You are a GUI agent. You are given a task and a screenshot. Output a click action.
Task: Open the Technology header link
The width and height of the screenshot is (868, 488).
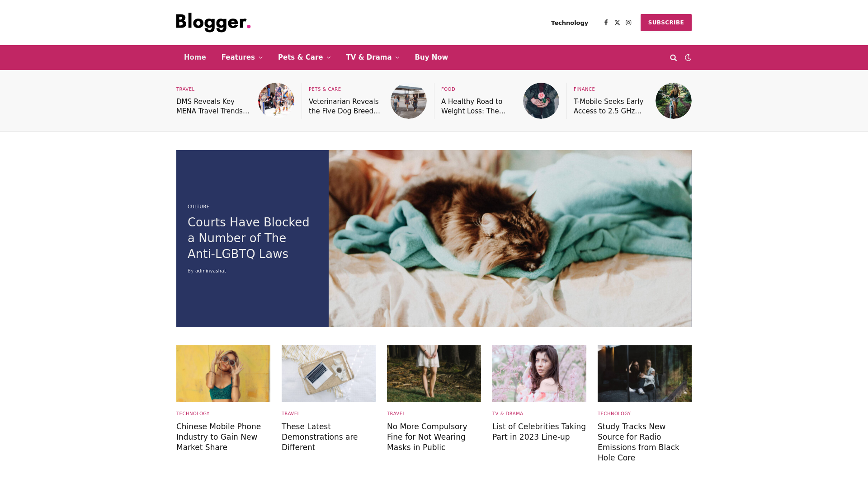(x=570, y=23)
